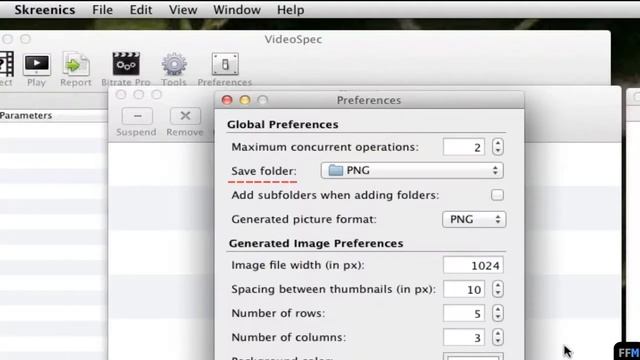Adjust the Number of columns stepper
This screenshot has width=640, height=360.
[x=498, y=338]
